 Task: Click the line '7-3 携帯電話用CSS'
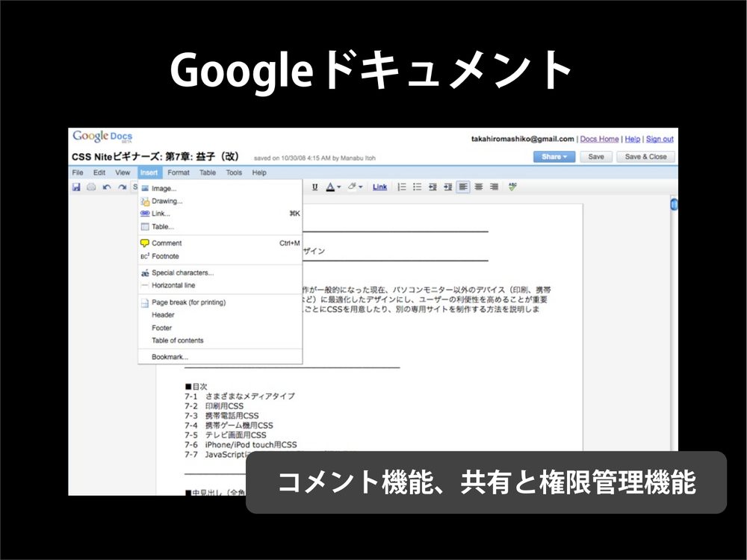click(x=222, y=416)
